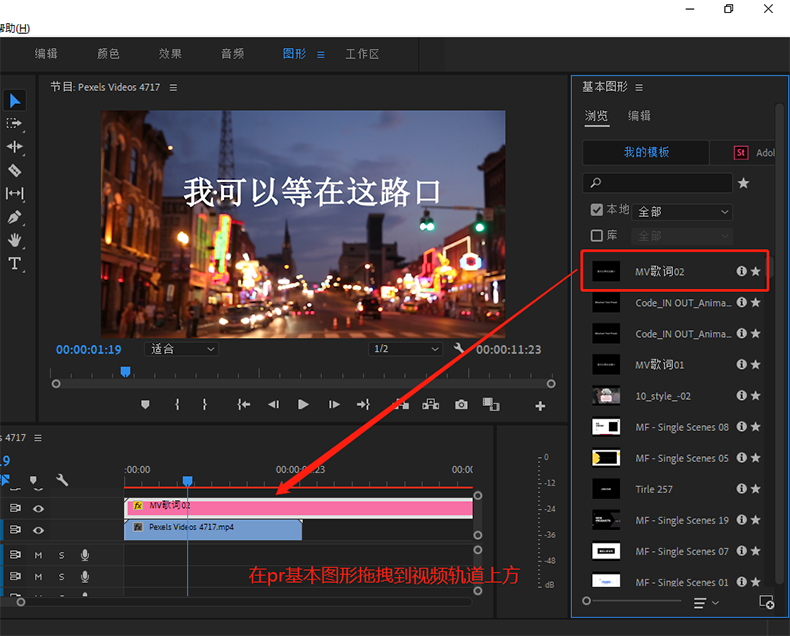790x636 pixels.
Task: Select the Type tool
Action: pos(15,264)
